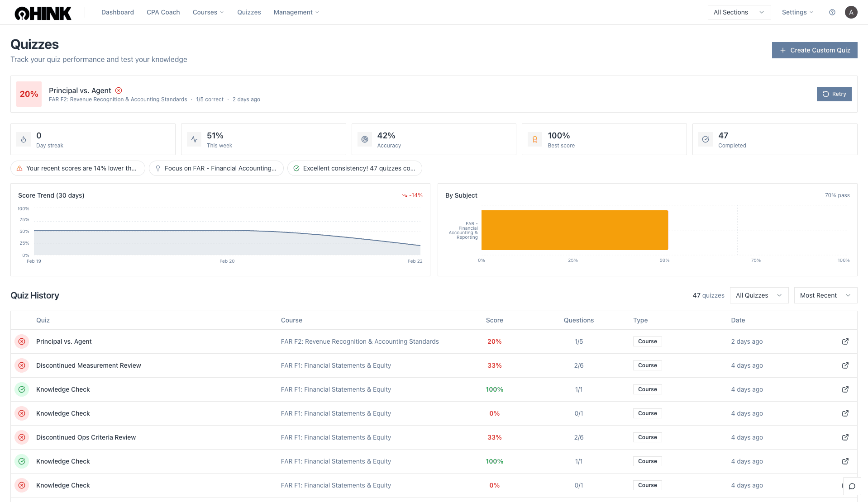Viewport: 868px width, 502px height.
Task: Open the All Sections dropdown
Action: [739, 12]
